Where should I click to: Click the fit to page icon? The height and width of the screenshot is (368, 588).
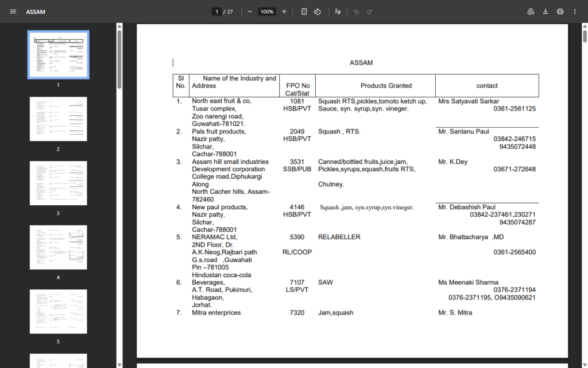(304, 11)
